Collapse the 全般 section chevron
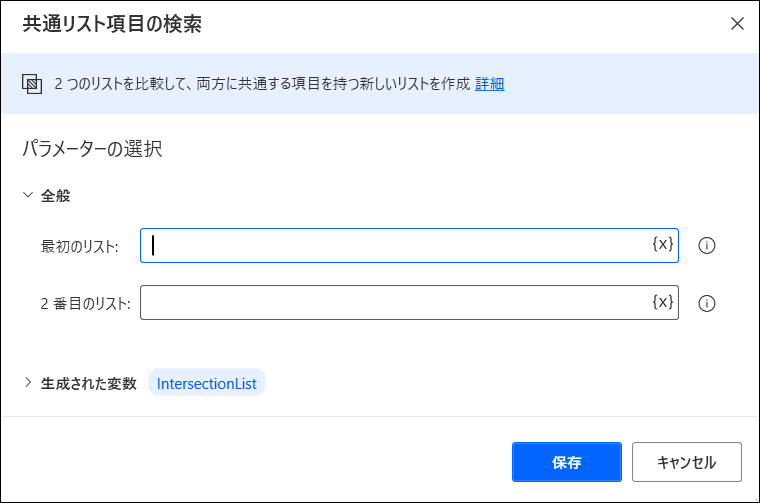 [x=28, y=195]
